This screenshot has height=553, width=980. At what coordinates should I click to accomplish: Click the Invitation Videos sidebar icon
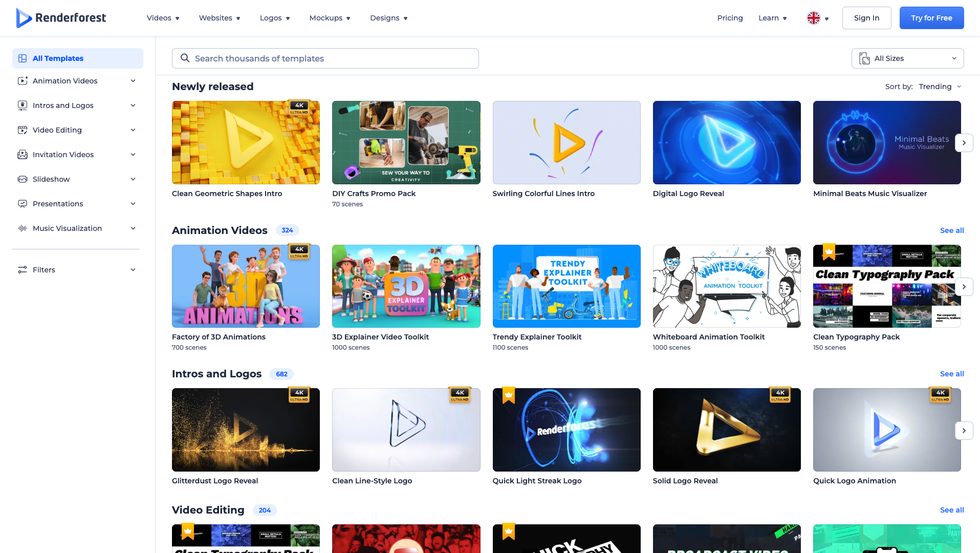point(23,155)
